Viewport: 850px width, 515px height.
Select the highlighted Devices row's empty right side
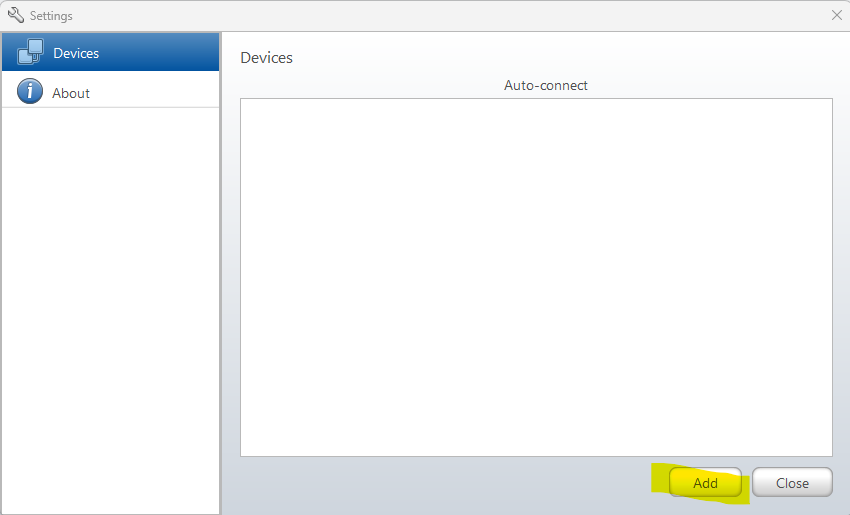click(170, 53)
